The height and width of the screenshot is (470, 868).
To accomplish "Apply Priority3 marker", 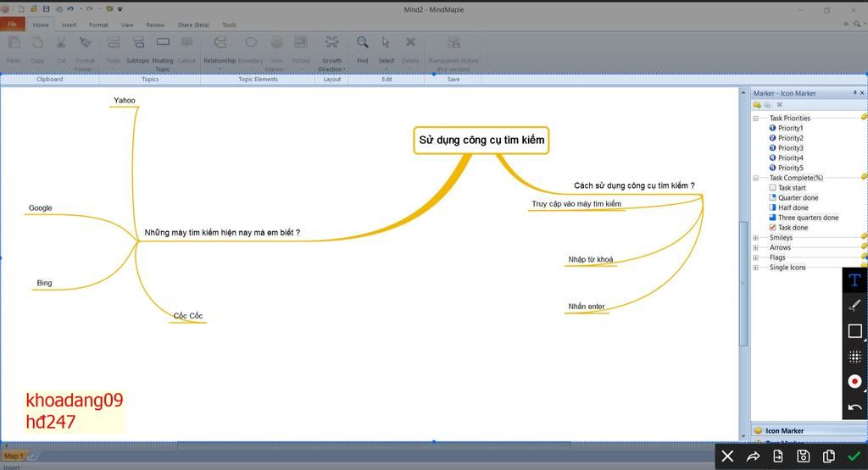I will tap(786, 148).
